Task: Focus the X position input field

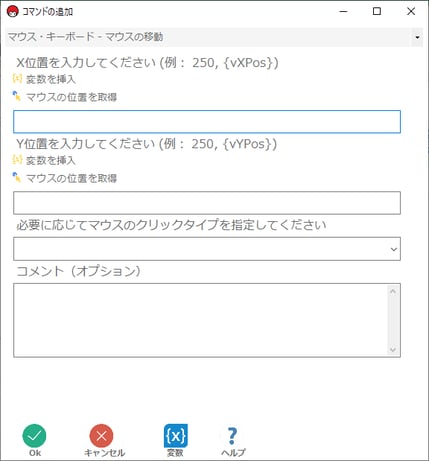Action: pyautogui.click(x=207, y=122)
